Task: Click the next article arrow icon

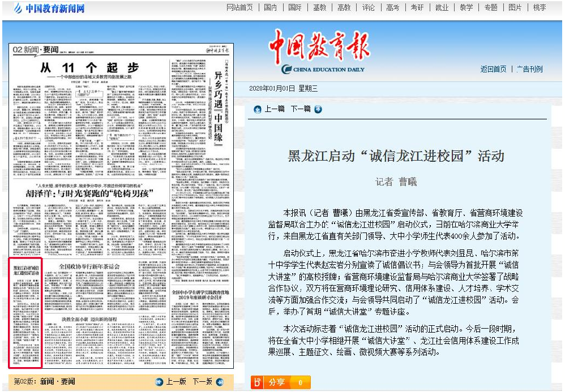Action: coord(318,109)
